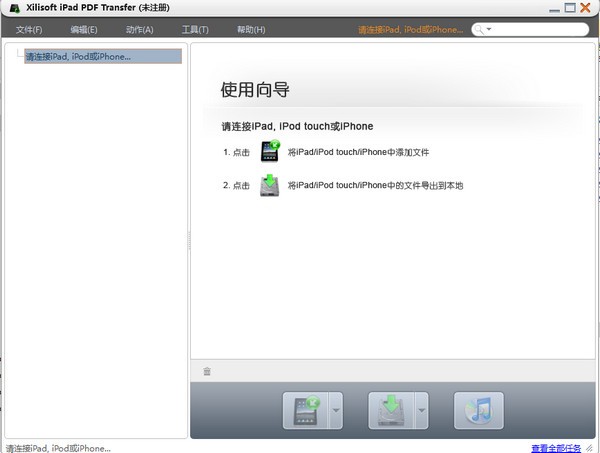
Task: Click inside the search input field
Action: point(540,30)
